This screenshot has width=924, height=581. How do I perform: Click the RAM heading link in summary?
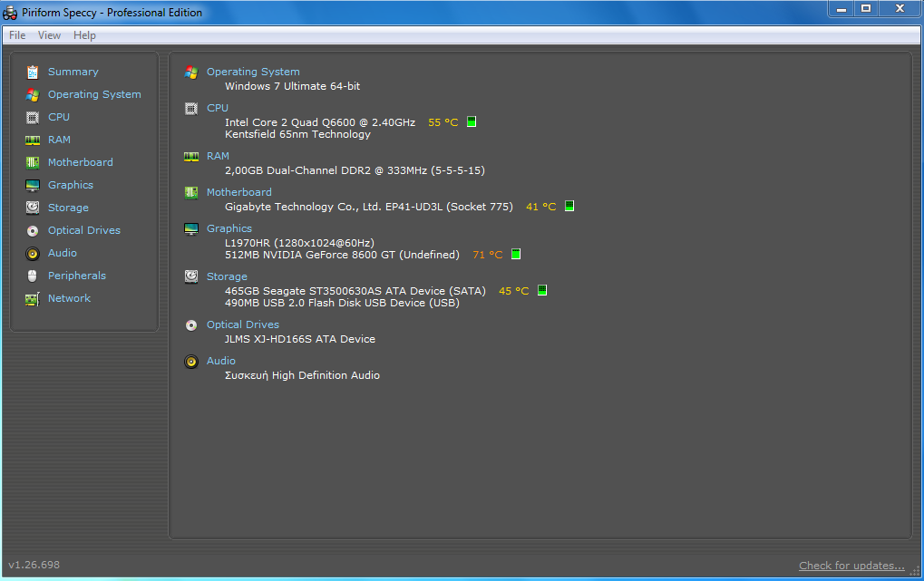click(218, 156)
